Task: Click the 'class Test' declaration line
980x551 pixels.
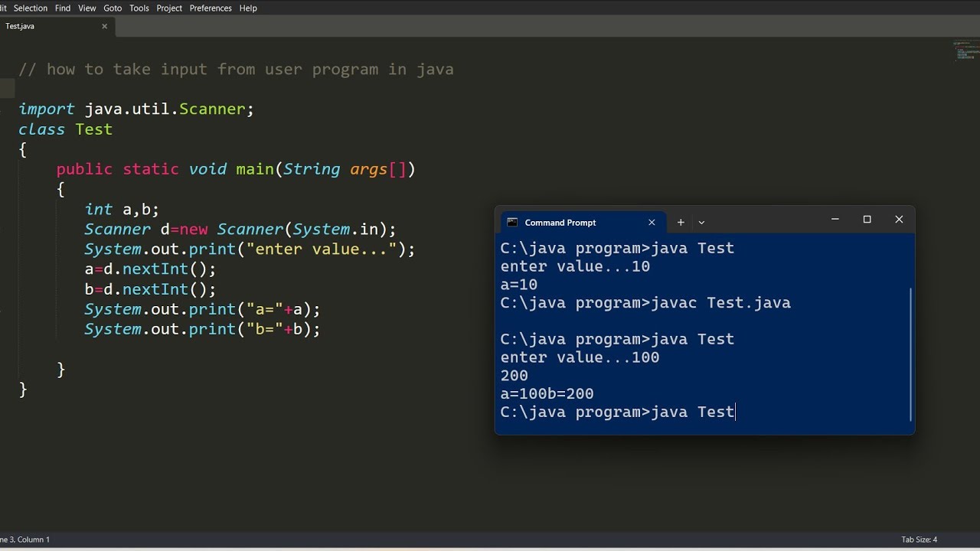Action: [x=65, y=129]
